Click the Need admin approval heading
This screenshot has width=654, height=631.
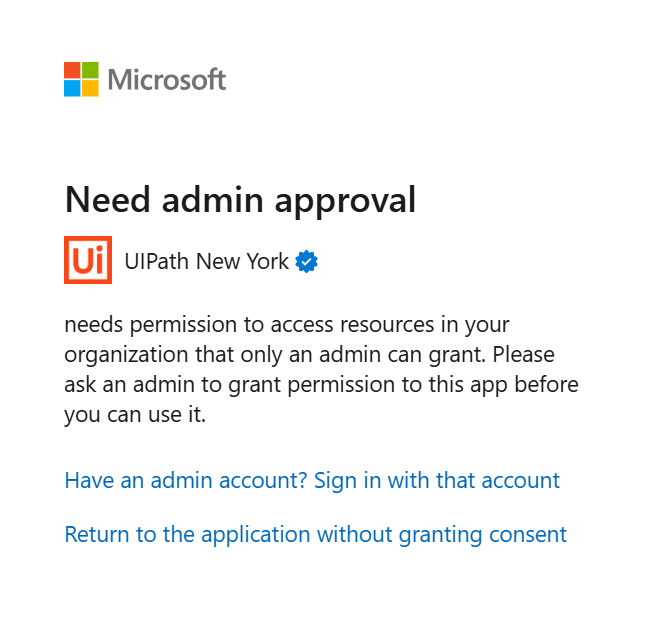[240, 200]
